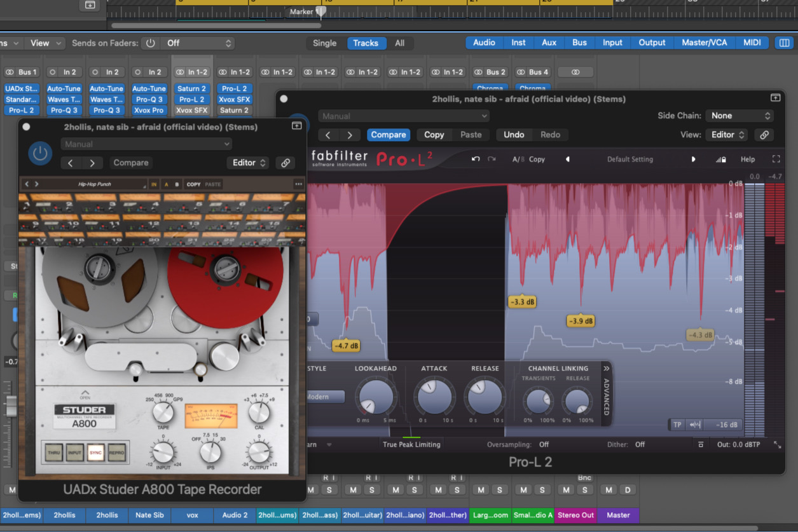Toggle power button of Studer A800 plugin

point(40,153)
